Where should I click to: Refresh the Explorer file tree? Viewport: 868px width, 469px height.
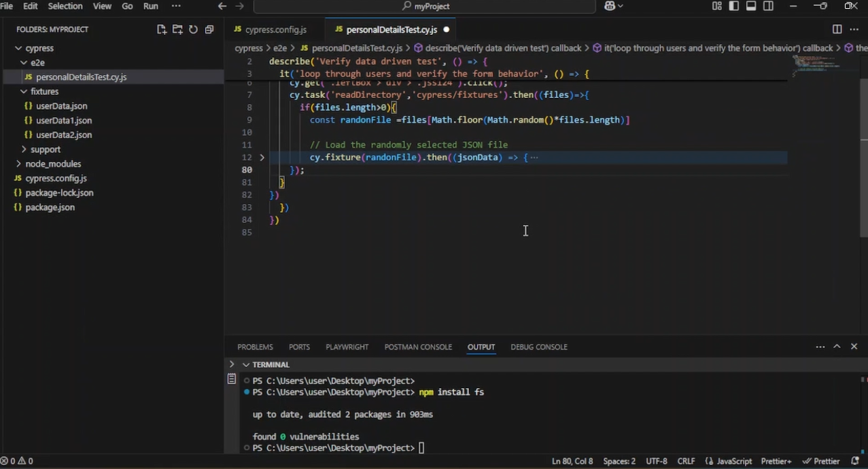(x=193, y=29)
